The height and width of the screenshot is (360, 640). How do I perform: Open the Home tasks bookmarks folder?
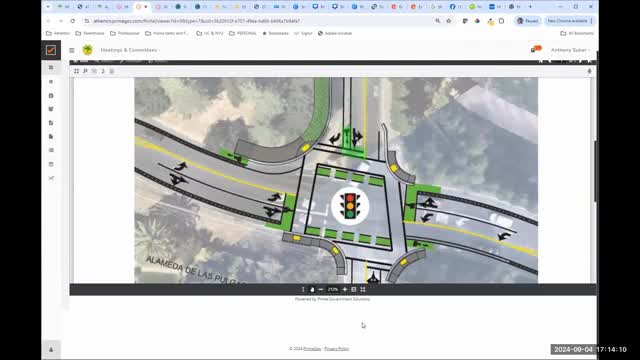click(167, 33)
